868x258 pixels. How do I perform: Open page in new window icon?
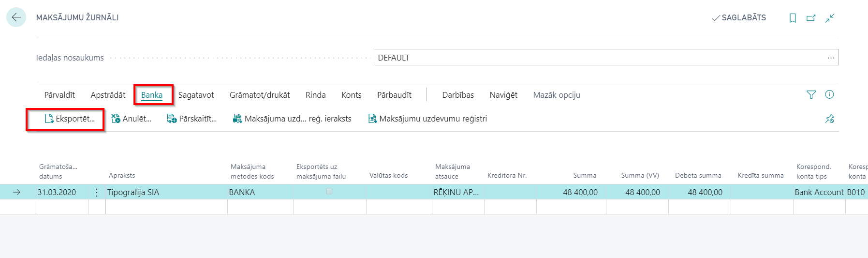pyautogui.click(x=811, y=18)
